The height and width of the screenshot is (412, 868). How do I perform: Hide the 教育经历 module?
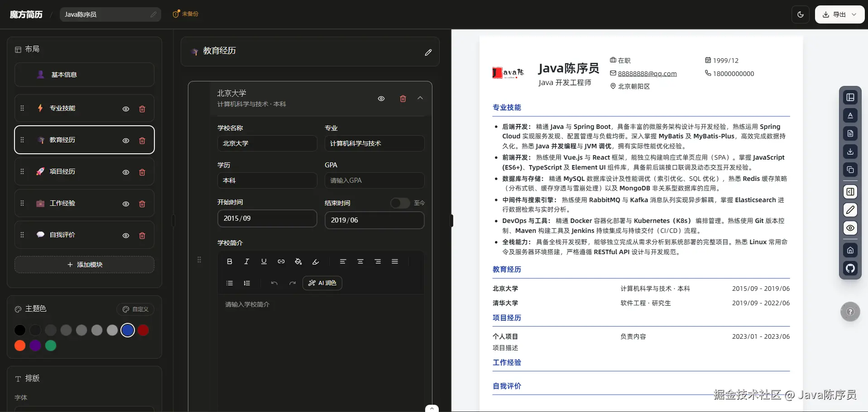126,141
